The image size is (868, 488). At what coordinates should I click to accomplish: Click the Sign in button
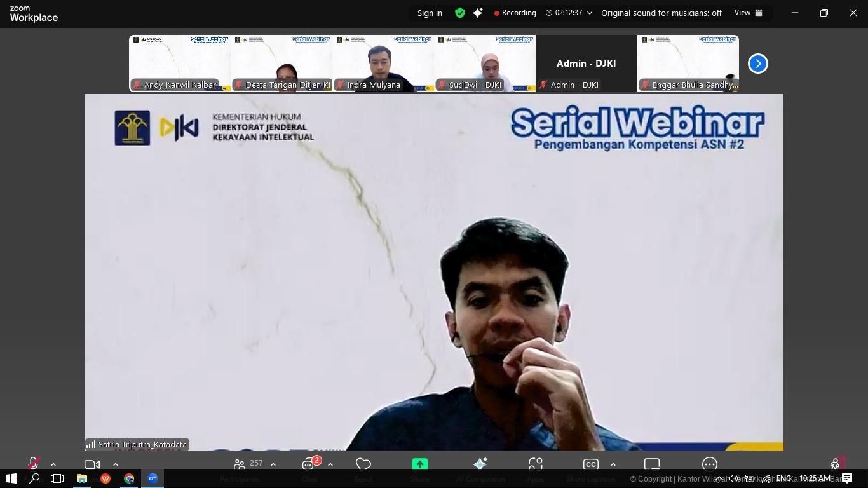(430, 13)
